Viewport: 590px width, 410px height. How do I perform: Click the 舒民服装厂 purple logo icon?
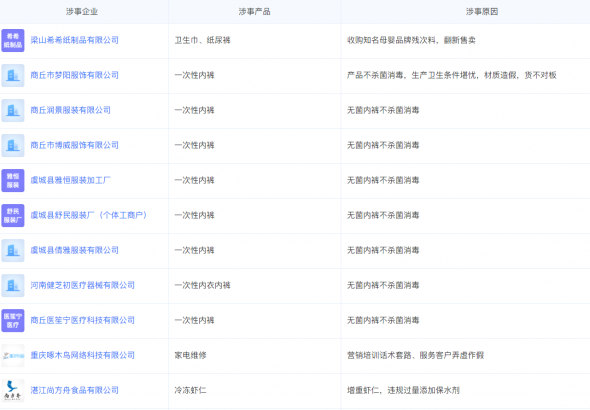(13, 215)
